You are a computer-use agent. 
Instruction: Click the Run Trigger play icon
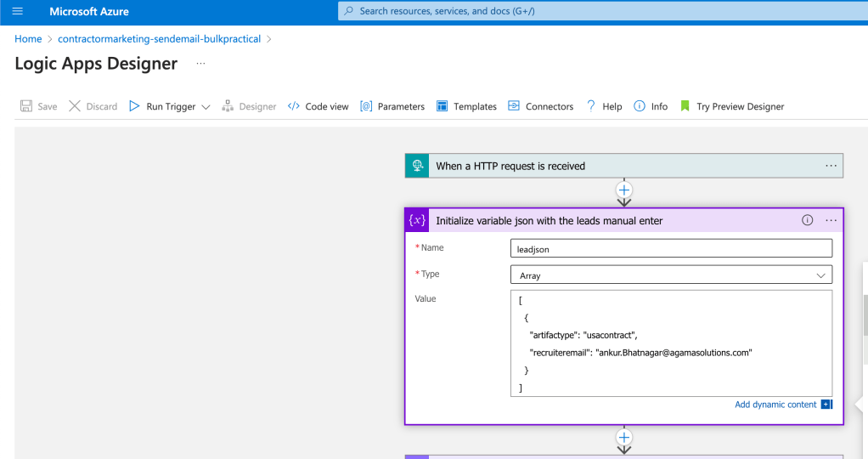coord(134,106)
